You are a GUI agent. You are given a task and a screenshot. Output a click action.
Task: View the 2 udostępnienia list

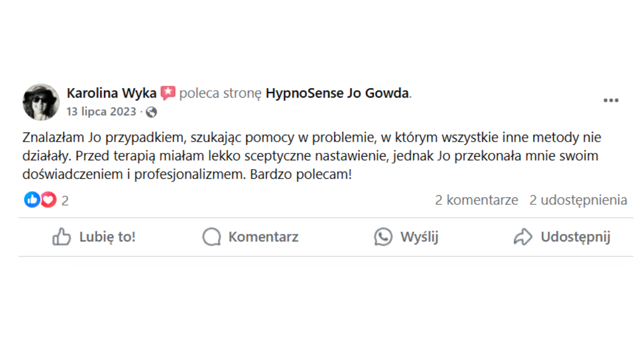pyautogui.click(x=578, y=200)
